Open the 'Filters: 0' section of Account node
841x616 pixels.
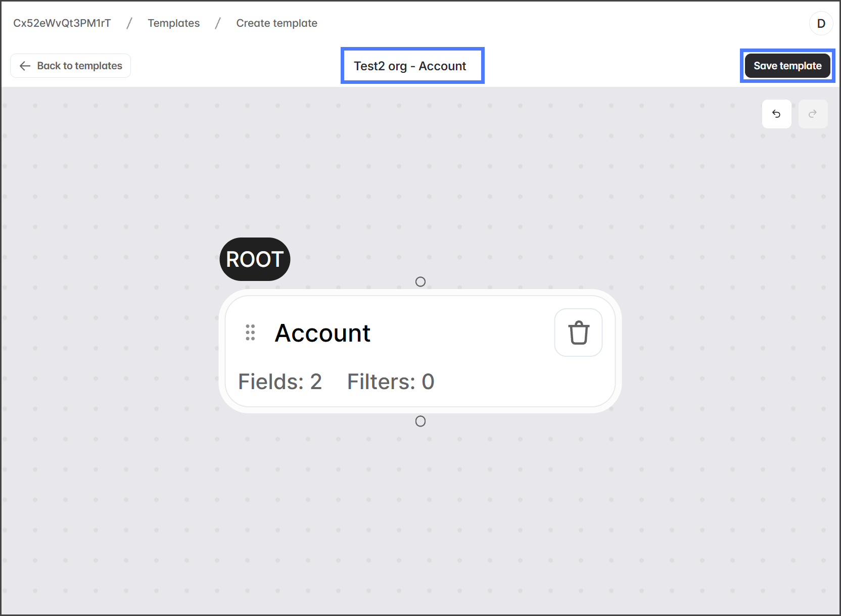pyautogui.click(x=390, y=382)
